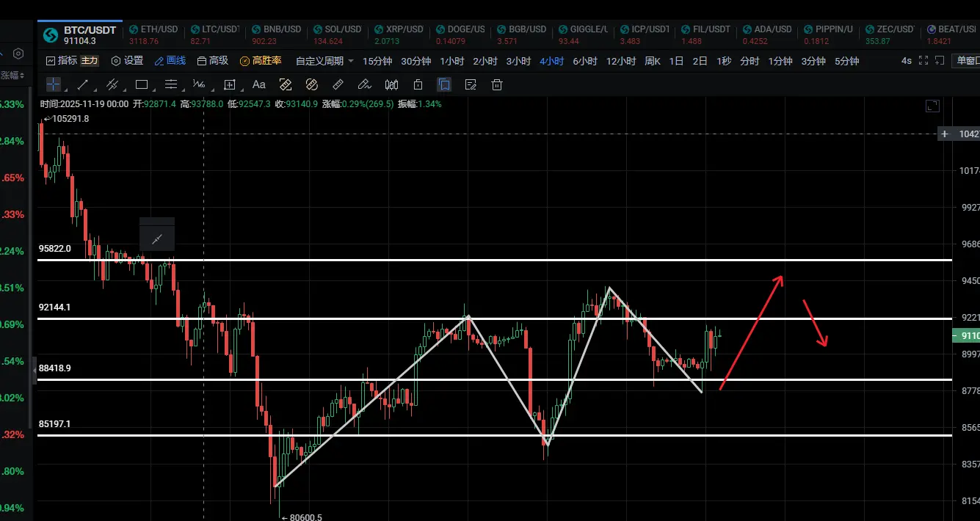Open 设置 chart settings
The image size is (980, 521).
127,61
